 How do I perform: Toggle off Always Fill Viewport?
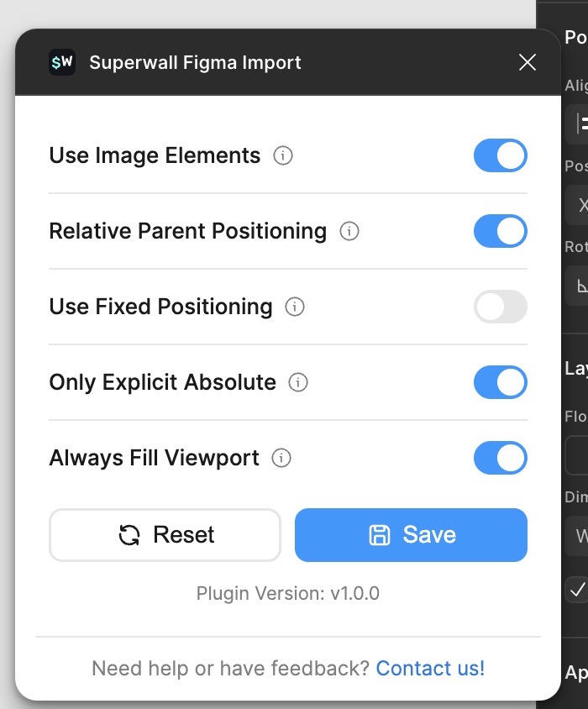click(x=500, y=458)
